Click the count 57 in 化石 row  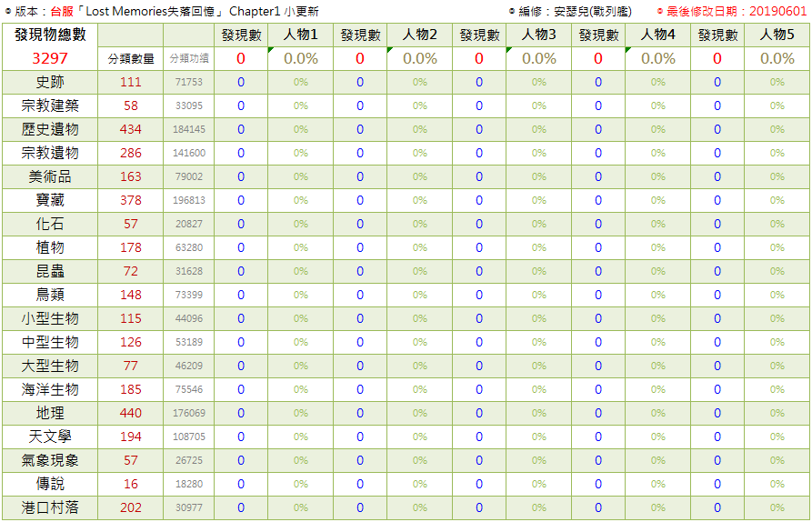coord(131,225)
